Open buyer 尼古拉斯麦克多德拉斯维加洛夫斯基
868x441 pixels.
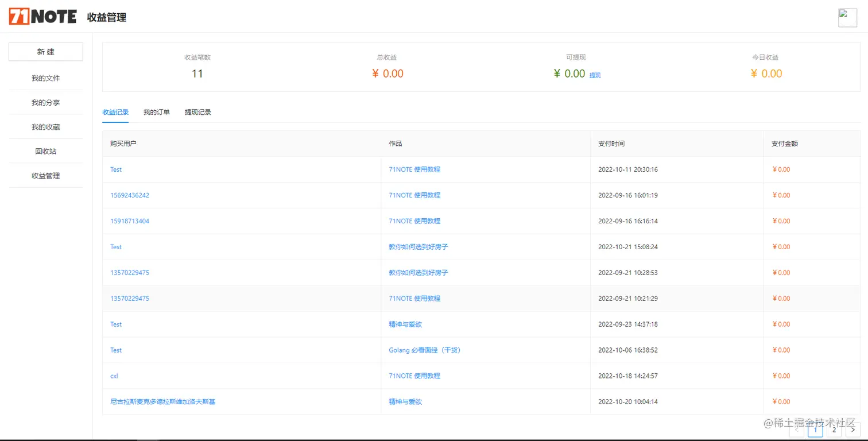pyautogui.click(x=163, y=402)
